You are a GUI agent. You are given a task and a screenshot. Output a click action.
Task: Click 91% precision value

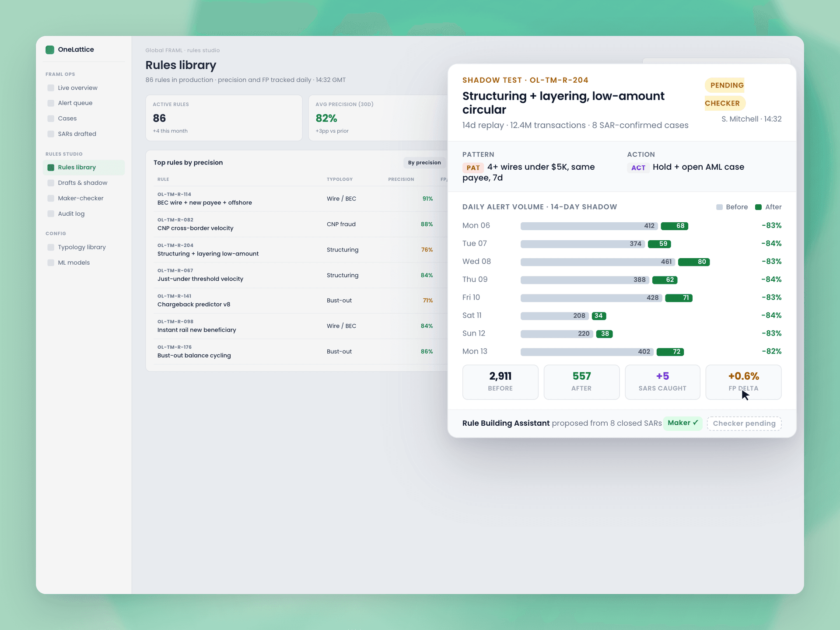click(427, 199)
